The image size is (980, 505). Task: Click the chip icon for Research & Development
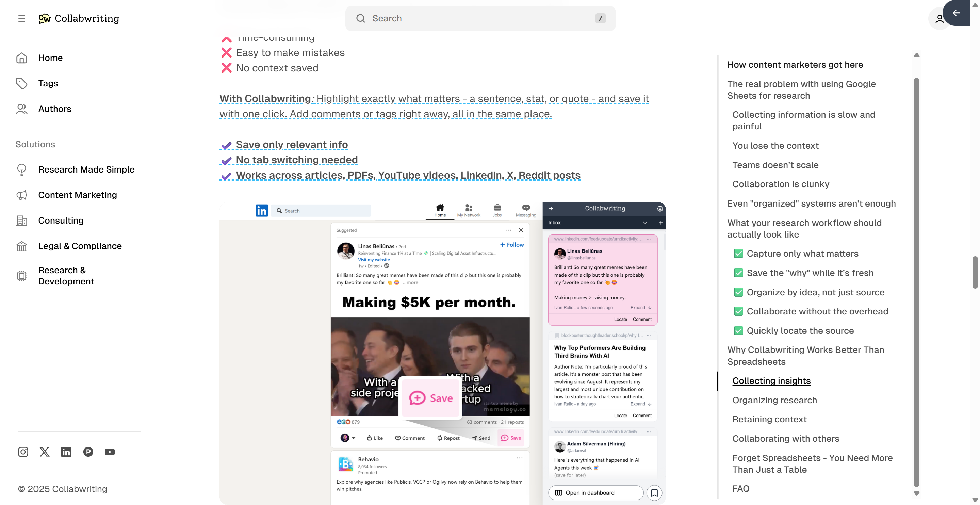pos(22,276)
